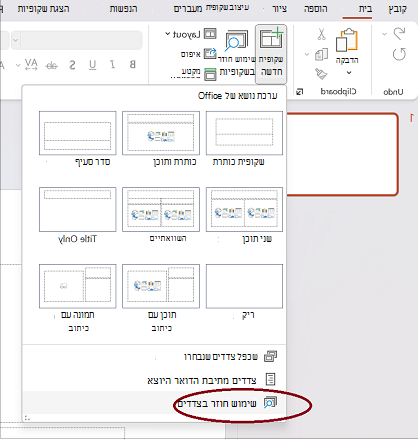Select the Format Painter brush icon
Image resolution: width=418 pixels, height=439 pixels.
coord(321,74)
